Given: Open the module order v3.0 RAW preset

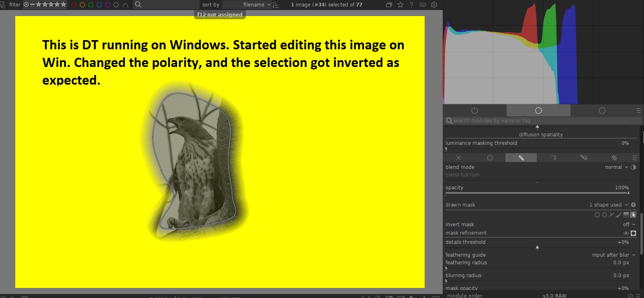Looking at the screenshot, I should [x=554, y=296].
